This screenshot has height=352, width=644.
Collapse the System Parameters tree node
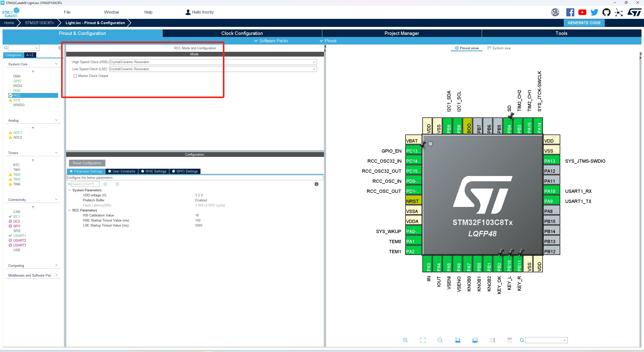[x=69, y=190]
